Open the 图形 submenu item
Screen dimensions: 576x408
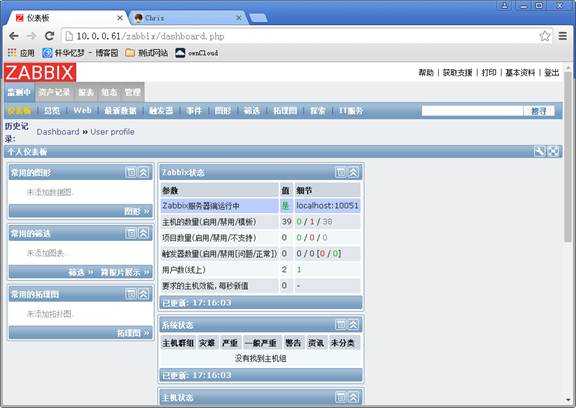(x=223, y=111)
